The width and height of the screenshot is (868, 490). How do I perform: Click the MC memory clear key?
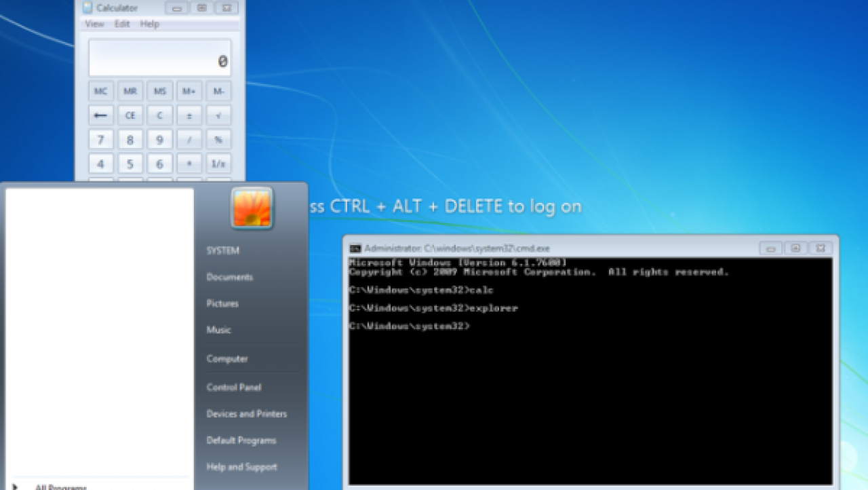[x=101, y=91]
